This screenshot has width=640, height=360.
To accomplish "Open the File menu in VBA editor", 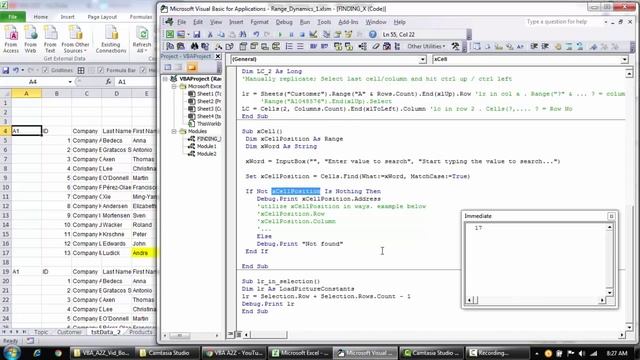I will coord(182,22).
